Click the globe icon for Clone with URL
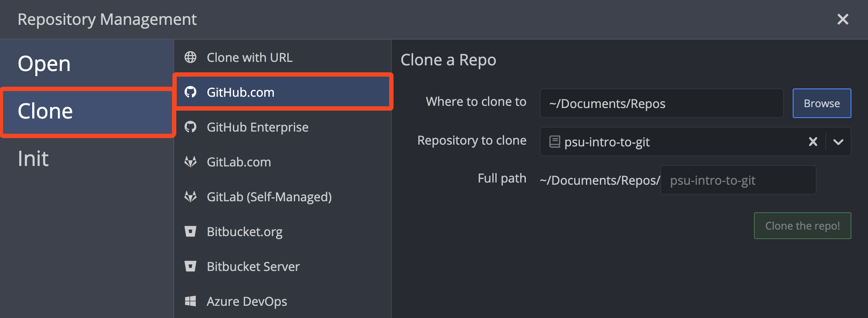 pyautogui.click(x=190, y=57)
